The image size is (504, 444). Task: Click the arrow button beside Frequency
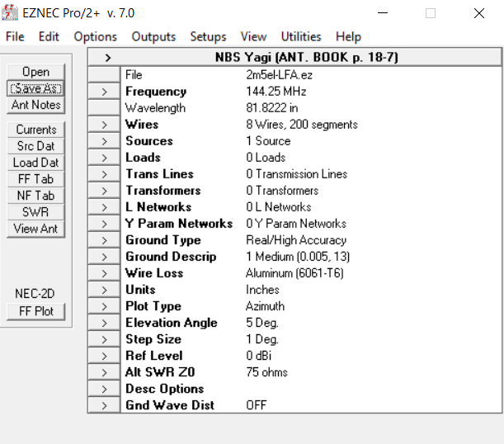pos(104,92)
